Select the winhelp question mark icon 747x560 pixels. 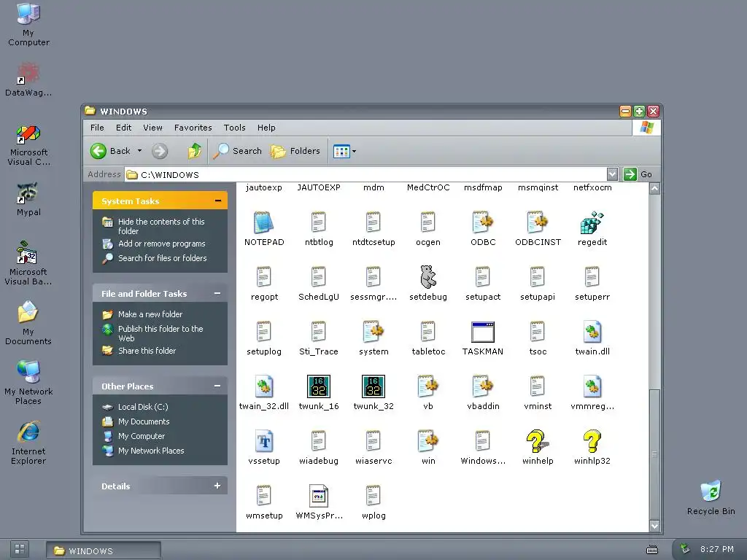(538, 441)
